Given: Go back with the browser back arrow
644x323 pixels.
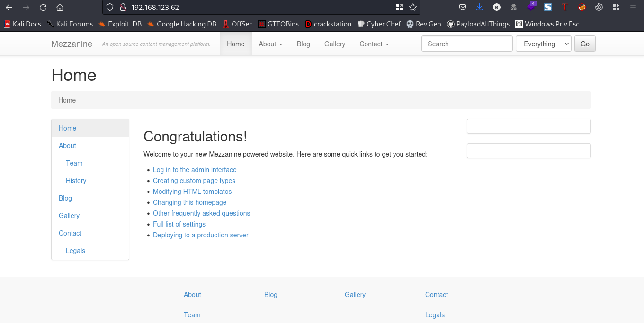Looking at the screenshot, I should tap(9, 7).
